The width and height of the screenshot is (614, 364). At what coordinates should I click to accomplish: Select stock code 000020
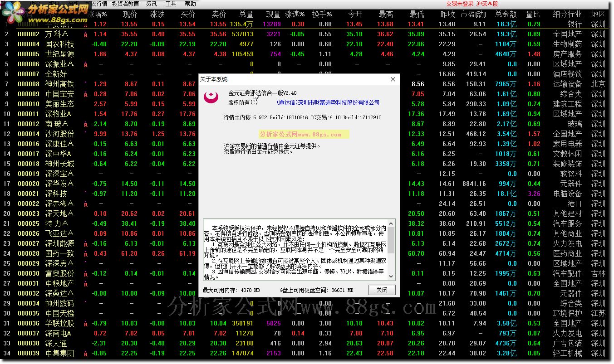[29, 184]
